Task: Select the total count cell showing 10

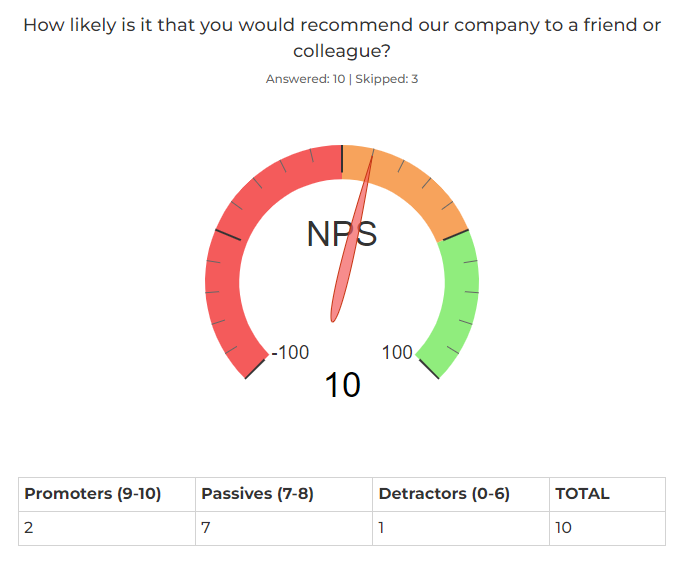Action: click(607, 528)
